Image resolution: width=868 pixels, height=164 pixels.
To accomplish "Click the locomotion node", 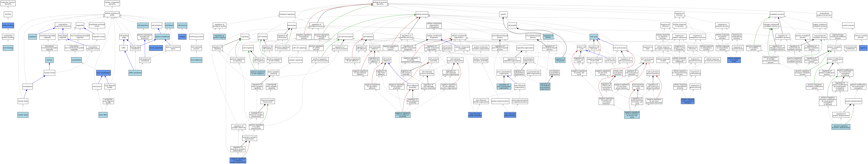I will pyautogui.click(x=292, y=25).
